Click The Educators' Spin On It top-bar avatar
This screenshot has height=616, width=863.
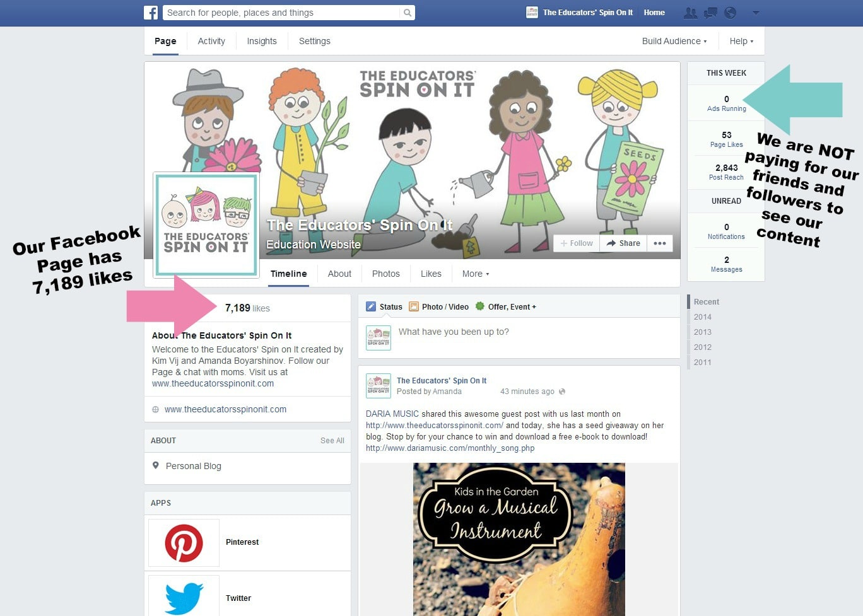[x=532, y=12]
